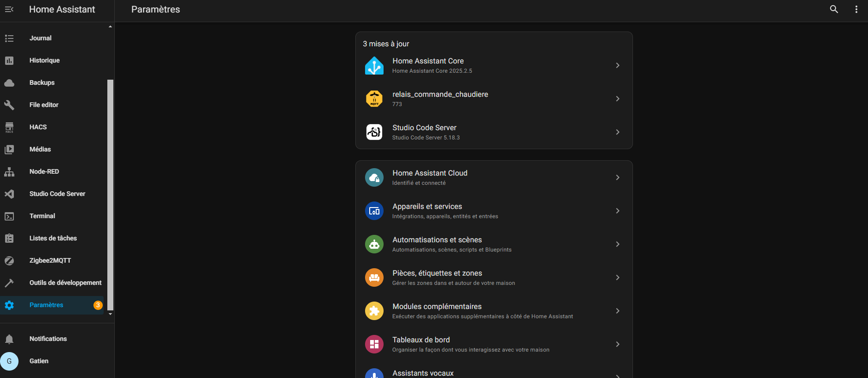Expand Home Assistant Core update chevron

coord(618,65)
